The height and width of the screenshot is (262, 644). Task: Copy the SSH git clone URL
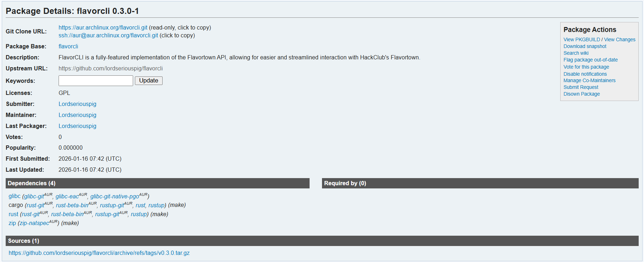[x=108, y=36]
